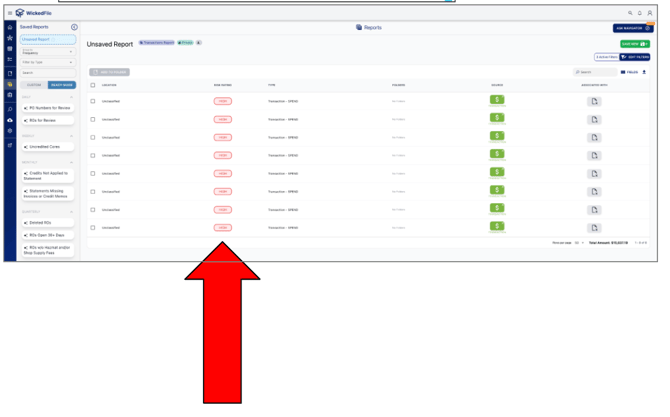The height and width of the screenshot is (417, 670).
Task: Switch to the Ready Made tab
Action: pyautogui.click(x=62, y=85)
